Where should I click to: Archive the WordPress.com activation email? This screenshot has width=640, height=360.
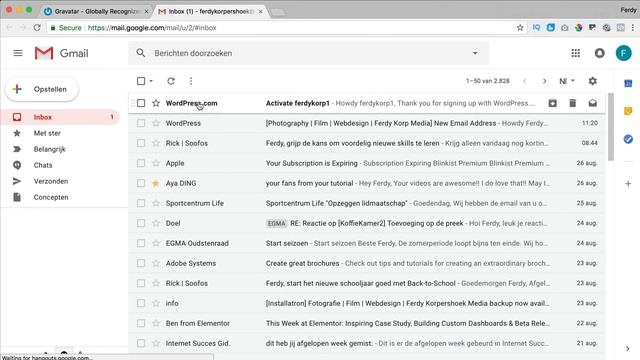(553, 103)
